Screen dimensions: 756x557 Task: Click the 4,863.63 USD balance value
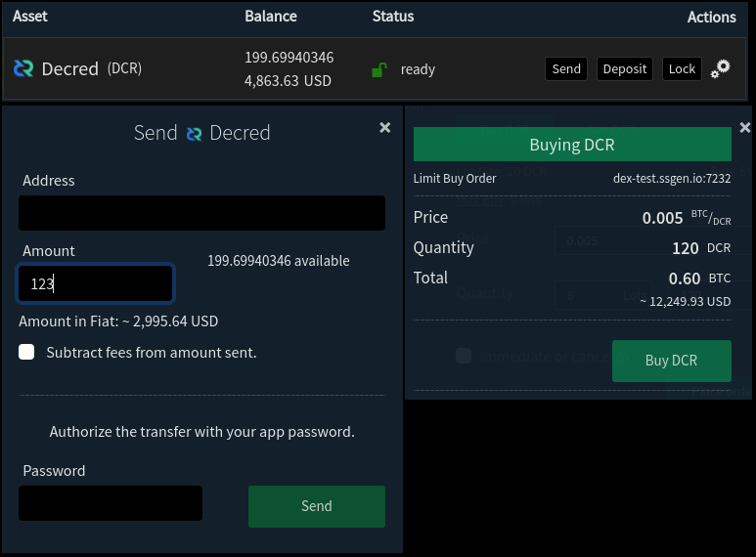288,80
